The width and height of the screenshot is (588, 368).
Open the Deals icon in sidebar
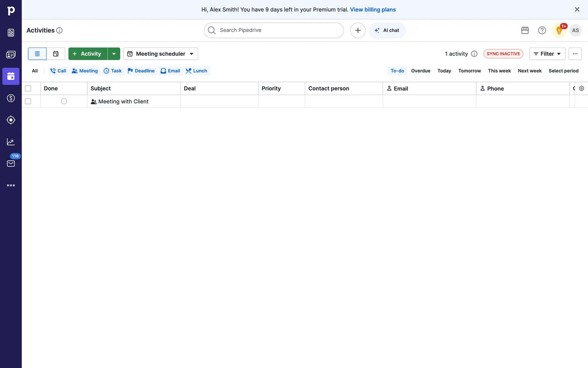tap(11, 98)
